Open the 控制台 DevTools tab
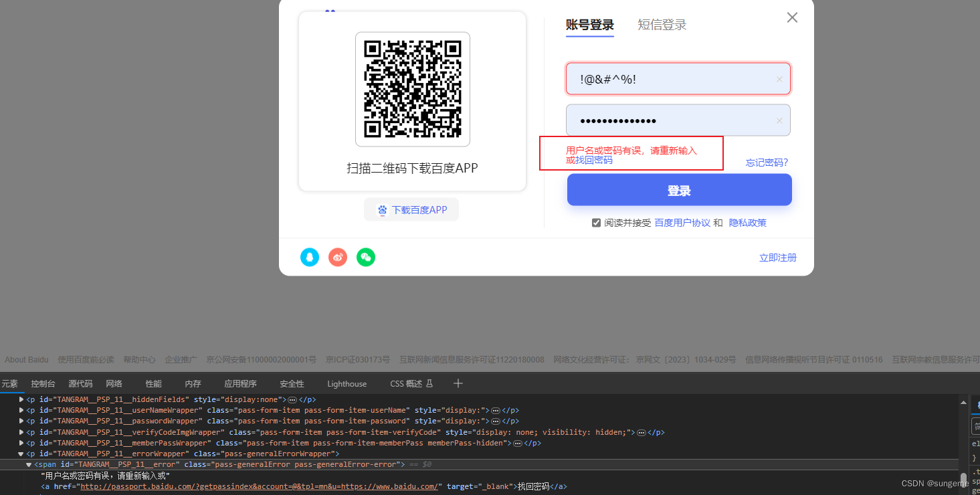This screenshot has width=980, height=495. click(x=43, y=383)
